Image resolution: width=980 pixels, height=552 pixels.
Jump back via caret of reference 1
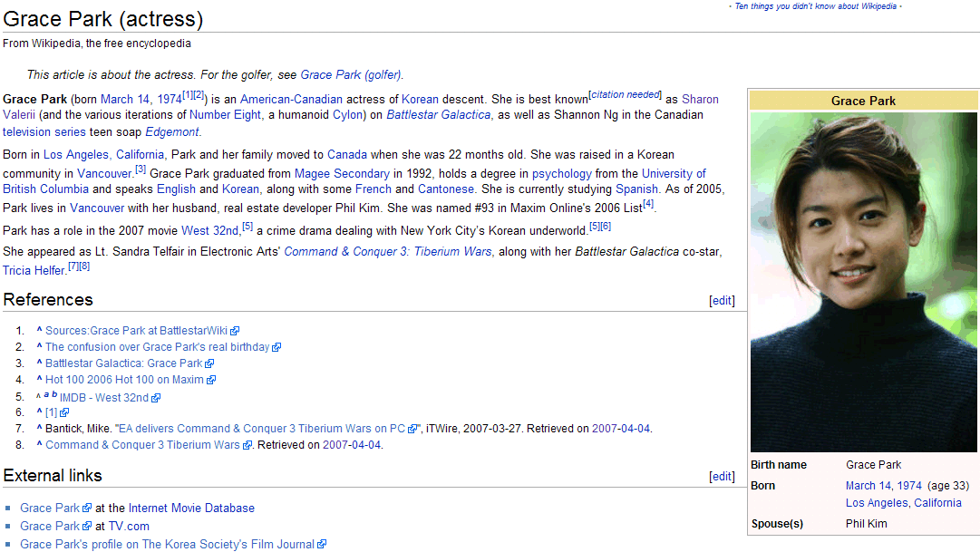[x=39, y=330]
